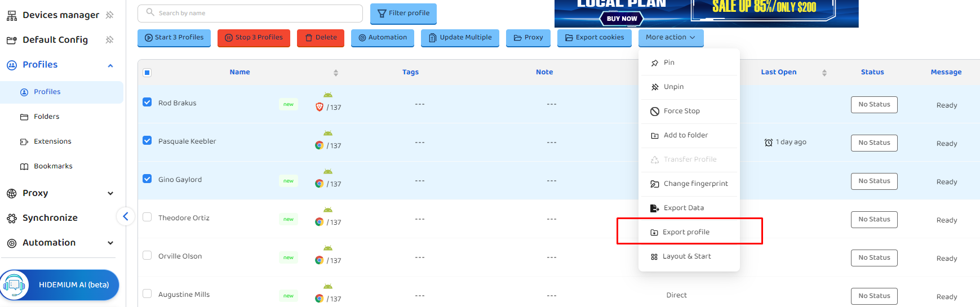The image size is (980, 307).
Task: Close the More action dropdown
Action: click(670, 38)
